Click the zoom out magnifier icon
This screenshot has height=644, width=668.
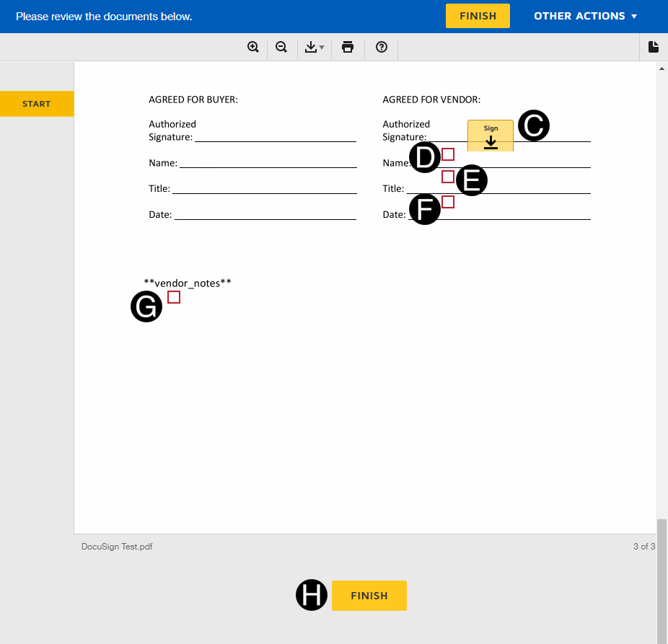pos(281,48)
